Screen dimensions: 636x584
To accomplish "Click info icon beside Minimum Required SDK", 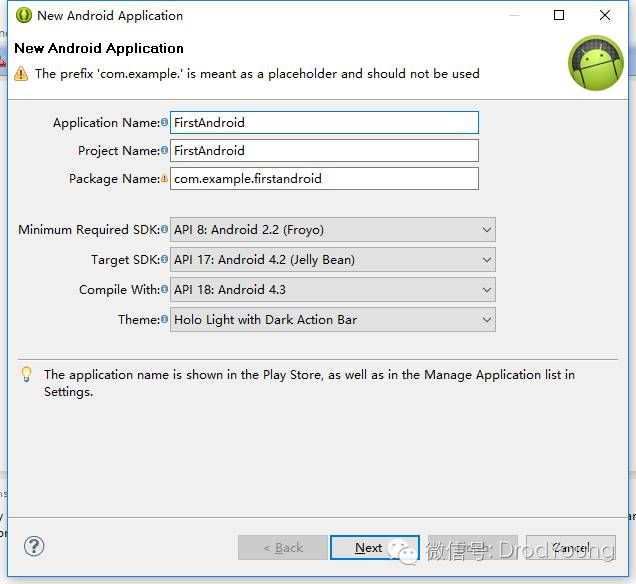I will (164, 229).
